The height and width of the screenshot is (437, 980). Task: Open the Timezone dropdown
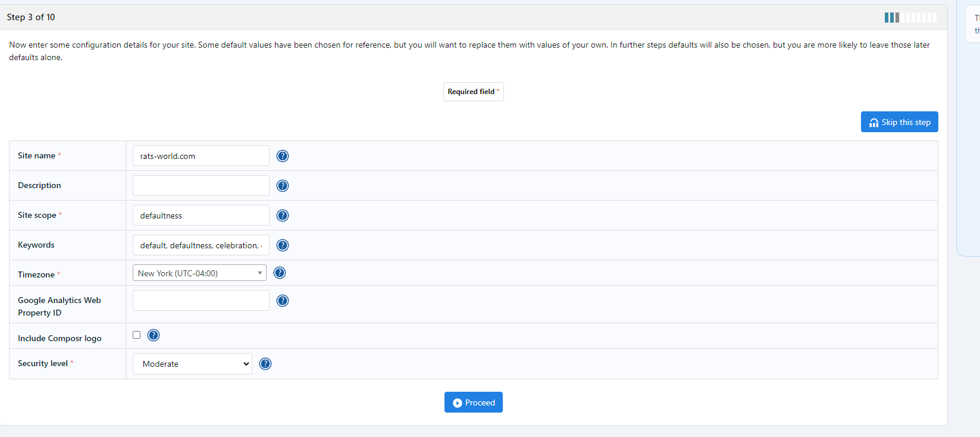(x=199, y=273)
